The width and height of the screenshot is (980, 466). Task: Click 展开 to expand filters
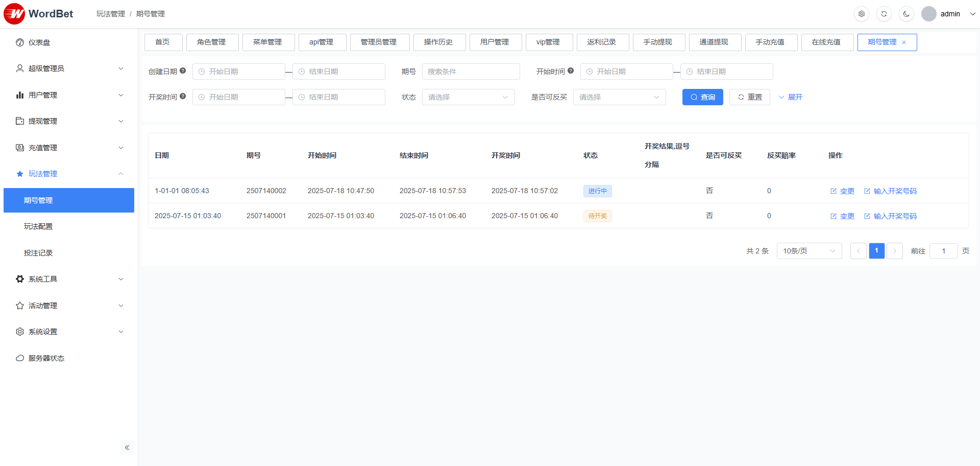791,97
